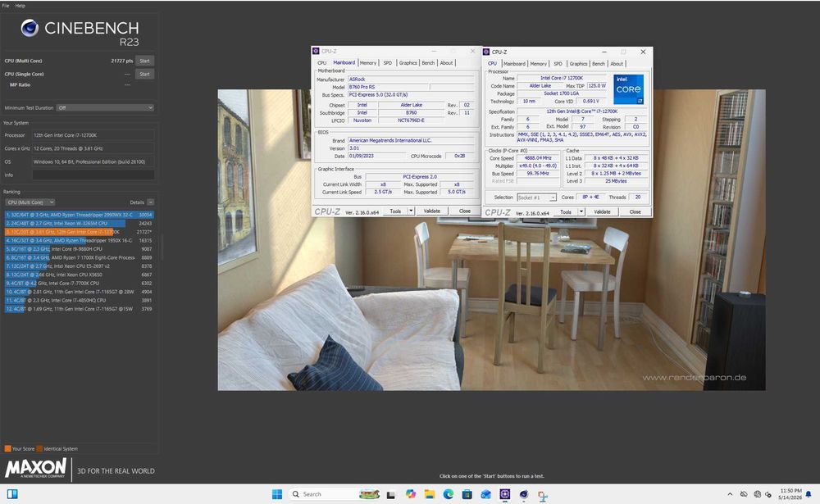
Task: Click the search highlight image in the taskbar search
Action: coord(369,494)
